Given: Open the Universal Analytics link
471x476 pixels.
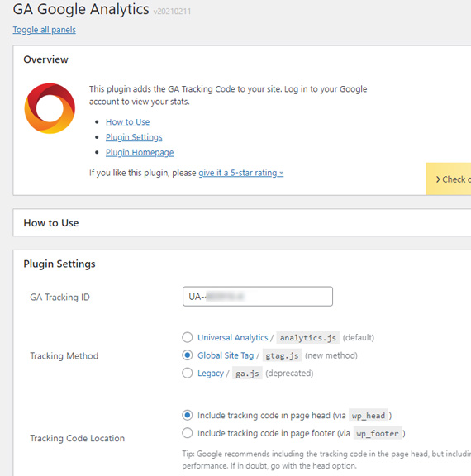Looking at the screenshot, I should pos(233,337).
